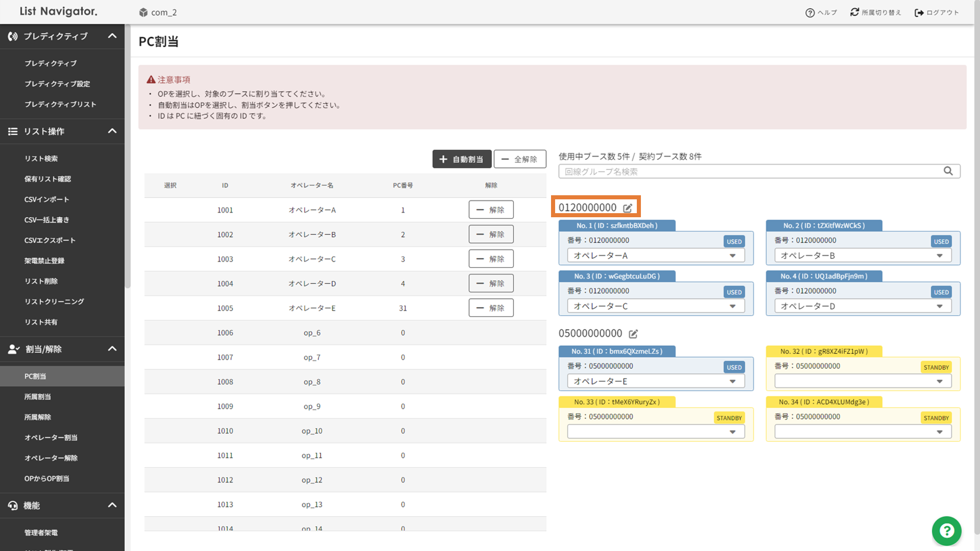The width and height of the screenshot is (980, 551).
Task: Click the com_2 cube icon
Action: (x=144, y=12)
